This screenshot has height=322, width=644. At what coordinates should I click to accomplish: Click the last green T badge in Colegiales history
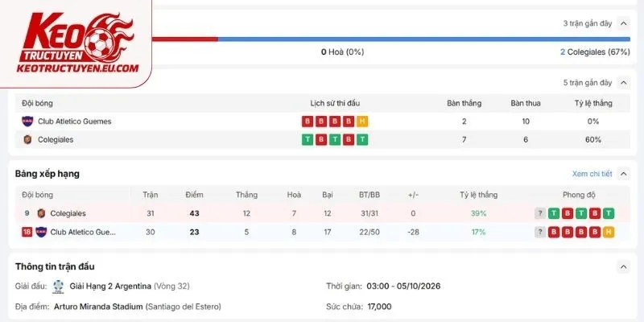click(x=362, y=139)
